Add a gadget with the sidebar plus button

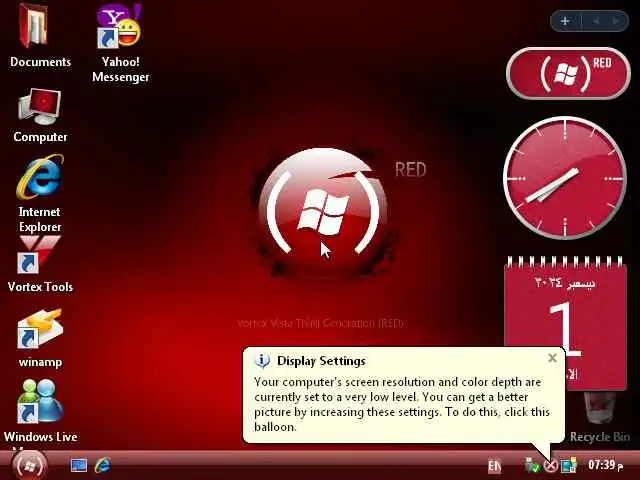coord(565,21)
